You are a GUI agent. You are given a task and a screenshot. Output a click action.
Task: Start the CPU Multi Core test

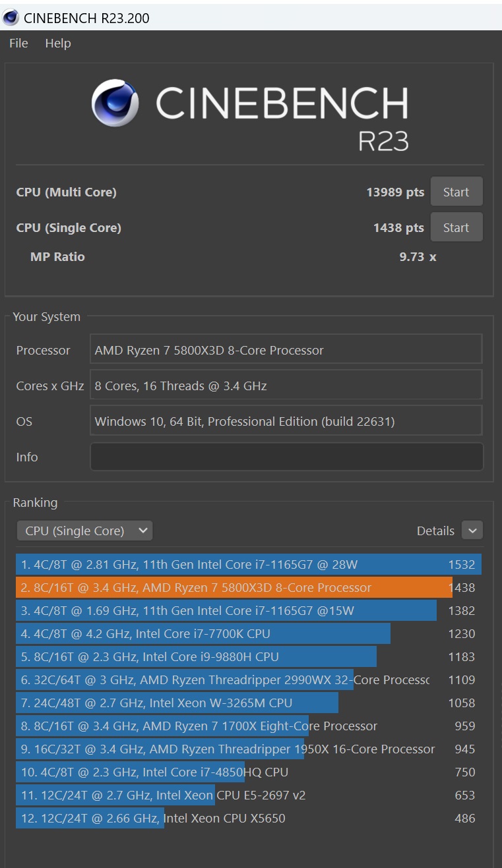tap(456, 192)
